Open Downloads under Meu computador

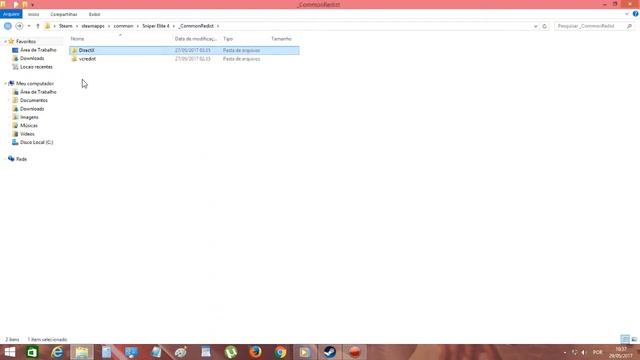point(32,109)
